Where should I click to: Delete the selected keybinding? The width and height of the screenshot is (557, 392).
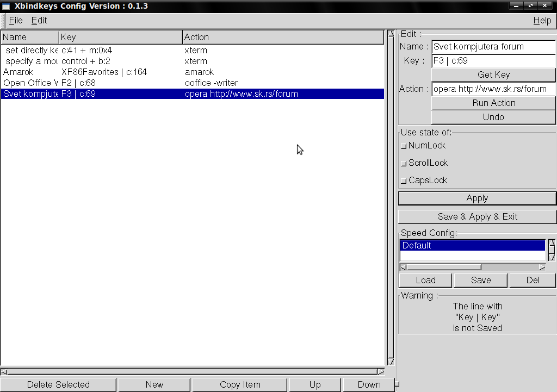coord(58,384)
